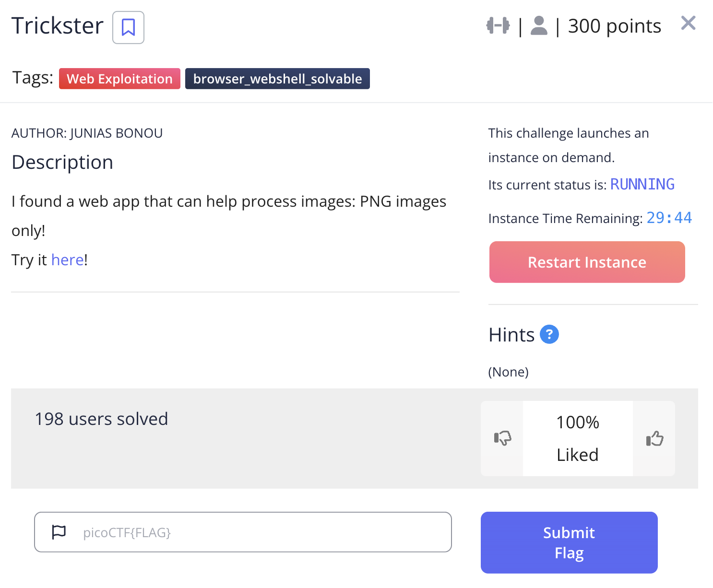Click the 100% Liked rating
The width and height of the screenshot is (713, 588).
[x=577, y=438]
